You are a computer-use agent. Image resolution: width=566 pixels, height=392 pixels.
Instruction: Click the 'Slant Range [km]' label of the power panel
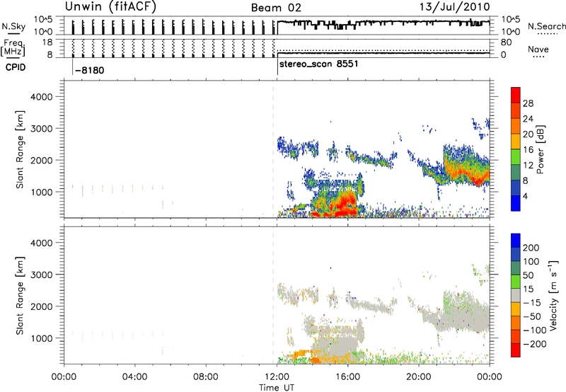coord(20,149)
